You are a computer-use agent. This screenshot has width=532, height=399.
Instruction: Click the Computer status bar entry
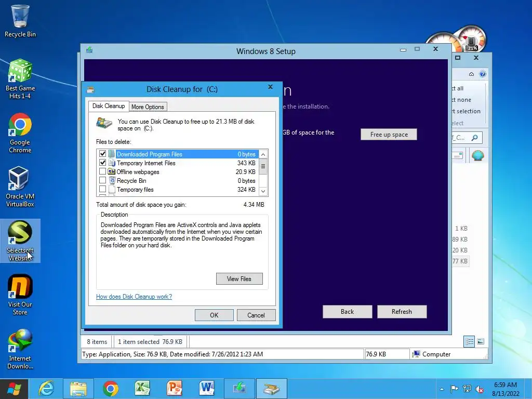coord(432,354)
